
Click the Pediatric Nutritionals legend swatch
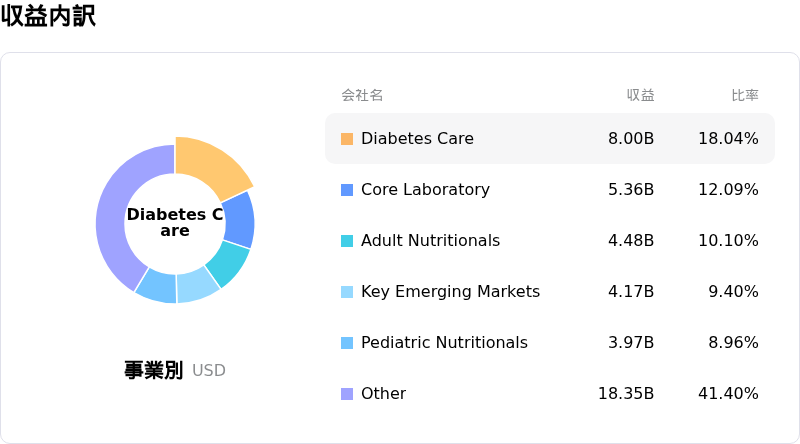coord(347,343)
